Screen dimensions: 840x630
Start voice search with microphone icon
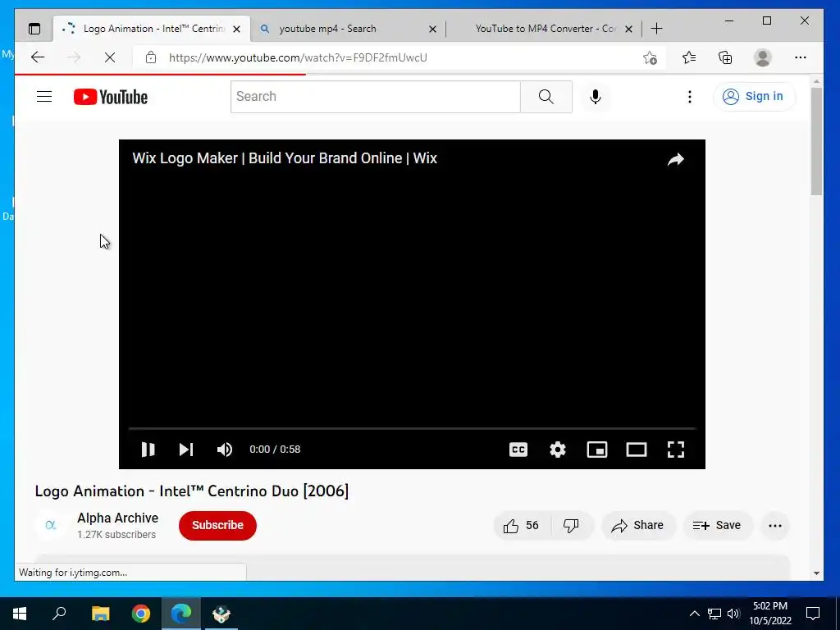tap(596, 97)
